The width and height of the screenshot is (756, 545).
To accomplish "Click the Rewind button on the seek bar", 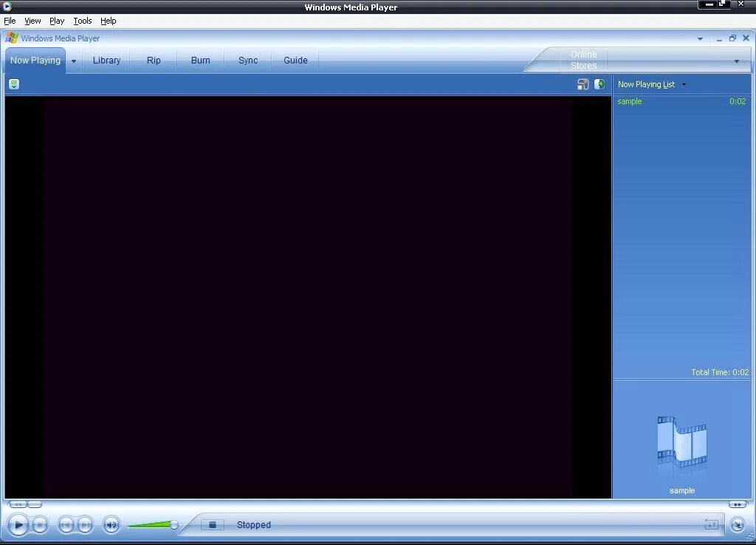I will tap(18, 504).
